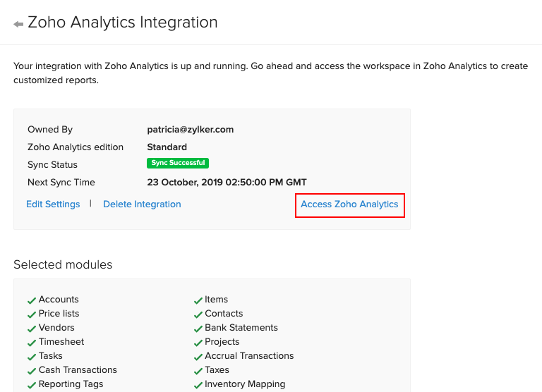542x392 pixels.
Task: Click the Reporting Tags module checkmark
Action: pos(32,385)
